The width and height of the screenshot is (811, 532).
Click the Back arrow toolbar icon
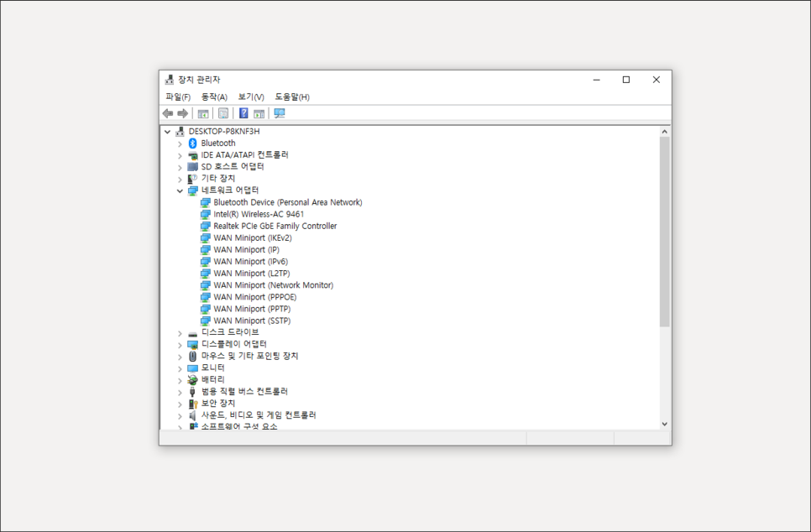[168, 113]
